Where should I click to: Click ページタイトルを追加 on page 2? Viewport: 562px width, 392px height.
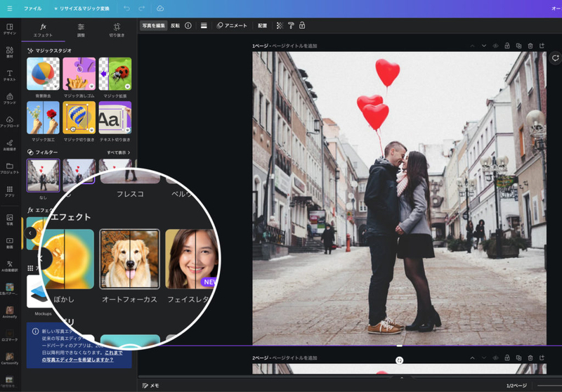pos(294,358)
